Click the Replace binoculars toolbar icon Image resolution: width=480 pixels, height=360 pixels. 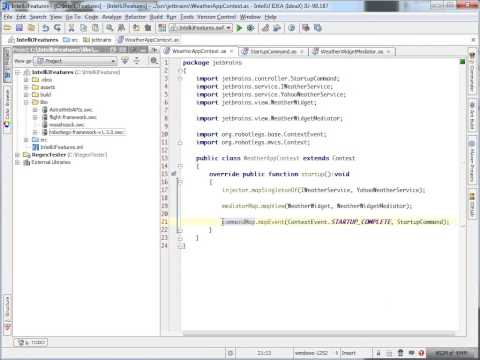click(x=121, y=28)
